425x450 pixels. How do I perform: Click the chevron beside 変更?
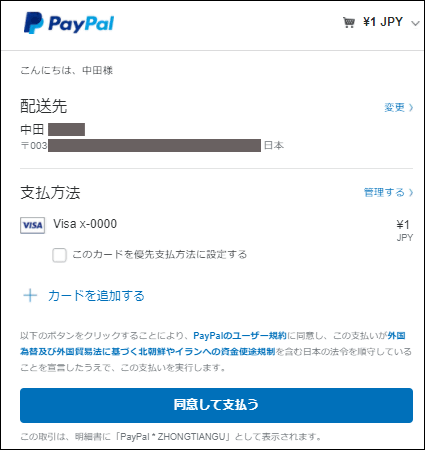pos(411,107)
